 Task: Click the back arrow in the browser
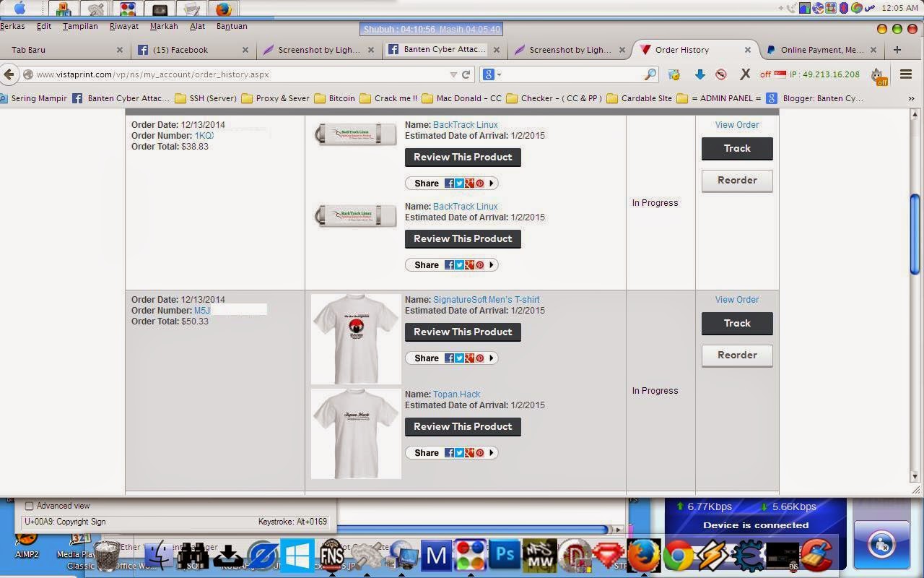(9, 74)
